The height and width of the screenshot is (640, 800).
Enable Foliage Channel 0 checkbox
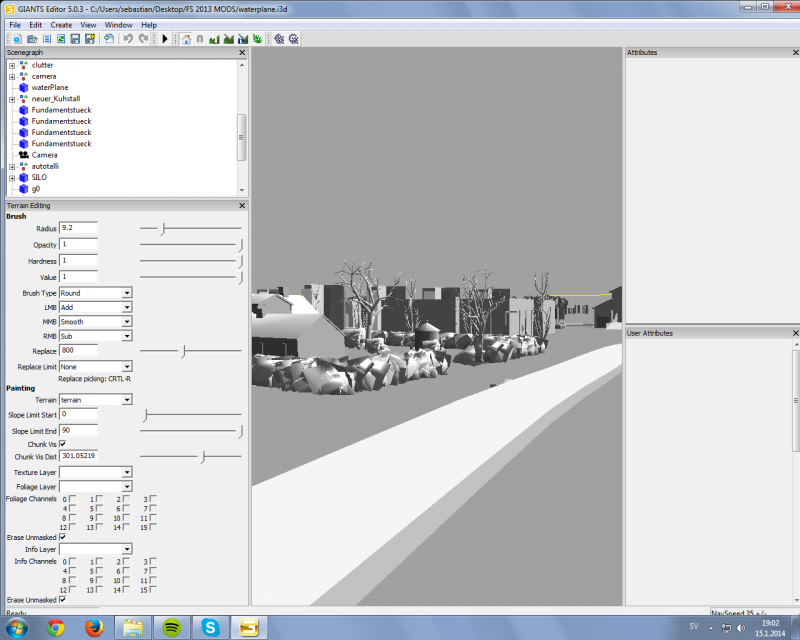[72, 499]
